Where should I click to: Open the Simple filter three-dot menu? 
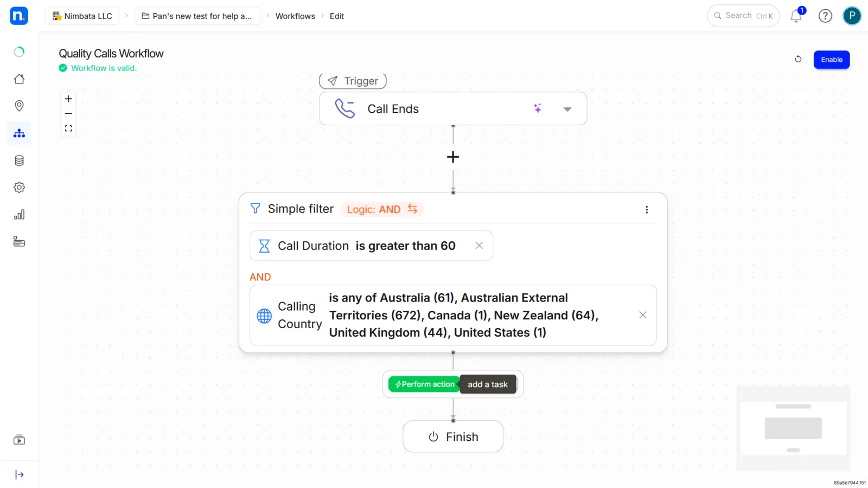647,210
